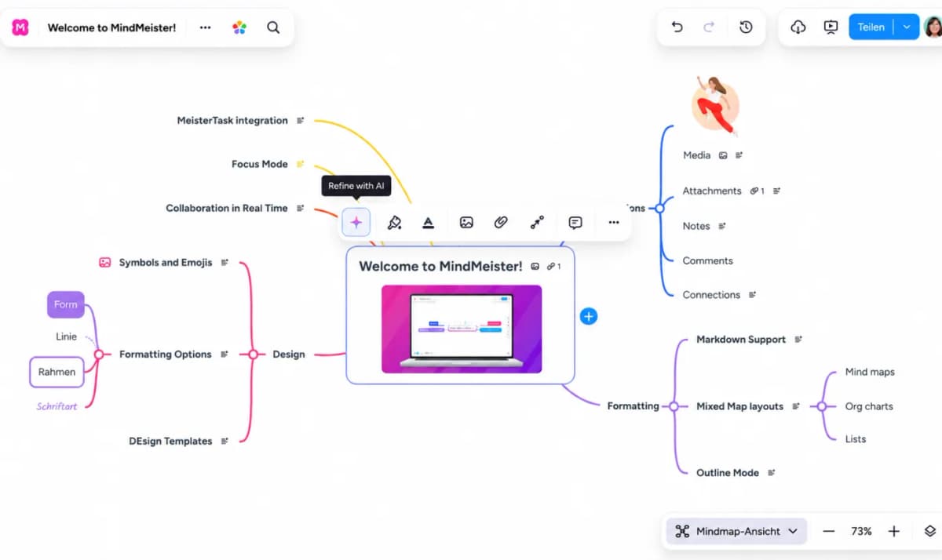
Task: Select the Lists topic
Action: tap(856, 439)
